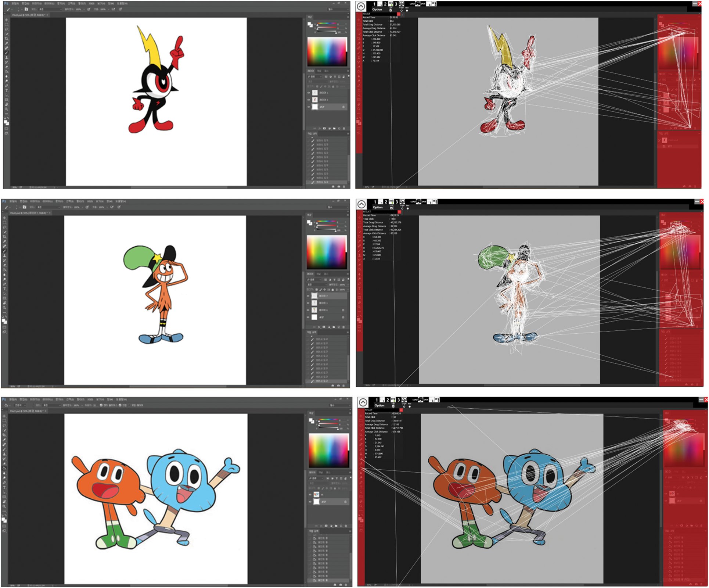Collapse RESULT panel with red minus in Gumball tracker
This screenshot has height=588, width=709.
(x=401, y=410)
